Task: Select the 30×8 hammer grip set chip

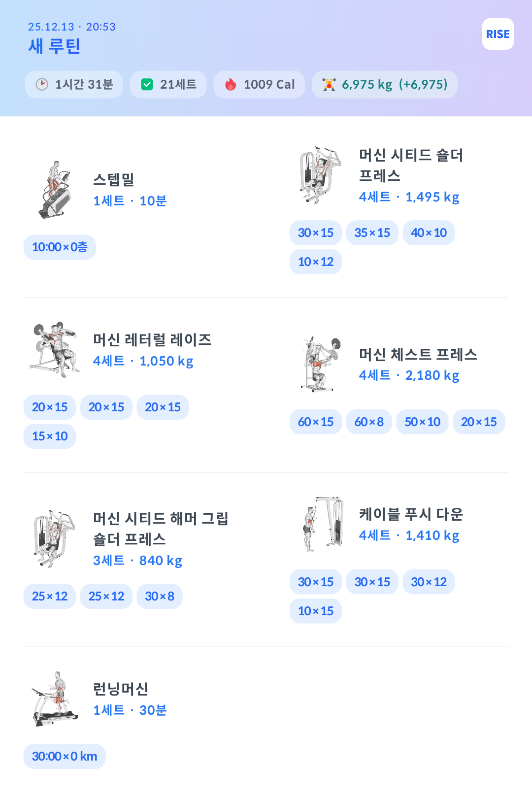Action: pyautogui.click(x=159, y=597)
